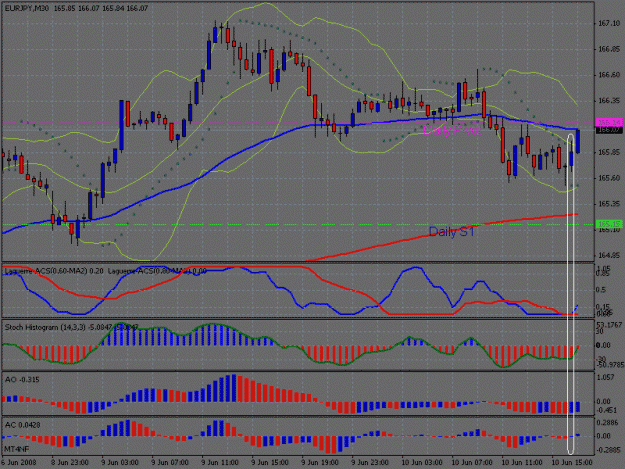Viewport: 625px width, 469px height.
Task: Click 0.2886 on the AC scale
Action: (608, 422)
